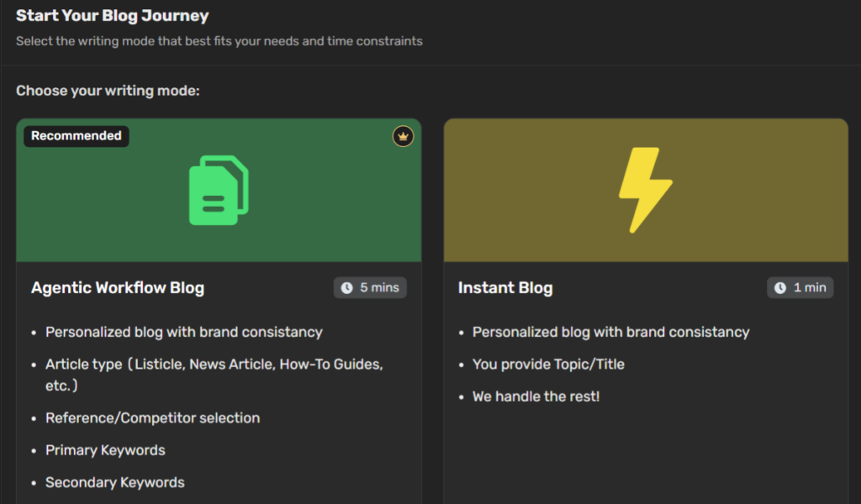Click the Agentic Workflow Blog title
The image size is (861, 504).
117,288
